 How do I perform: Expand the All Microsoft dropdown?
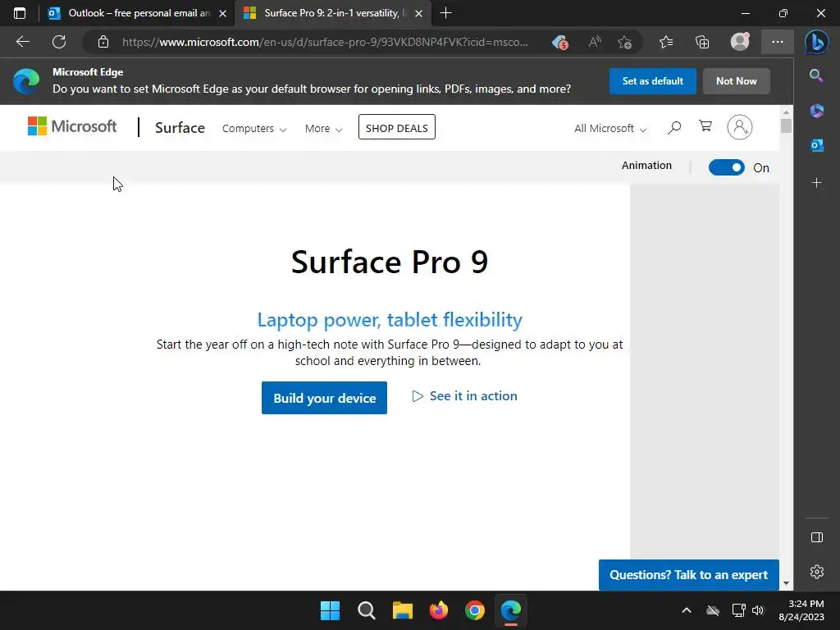pyautogui.click(x=610, y=129)
